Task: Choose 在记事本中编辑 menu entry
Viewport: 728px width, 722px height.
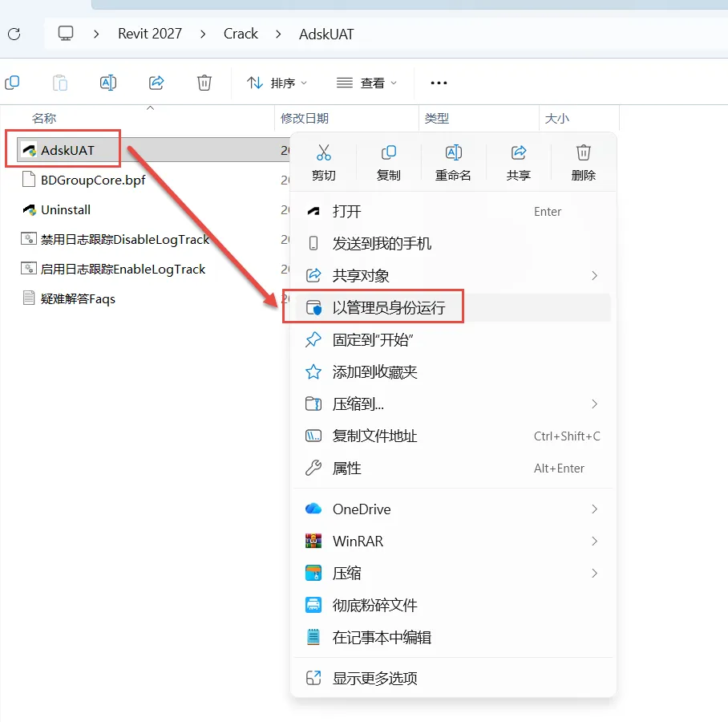Action: (x=453, y=638)
